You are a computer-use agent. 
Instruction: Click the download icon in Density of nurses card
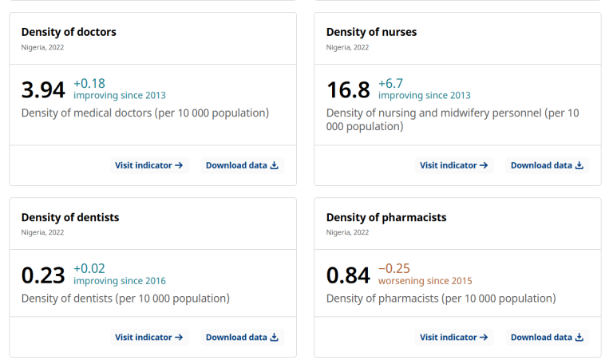click(x=579, y=166)
